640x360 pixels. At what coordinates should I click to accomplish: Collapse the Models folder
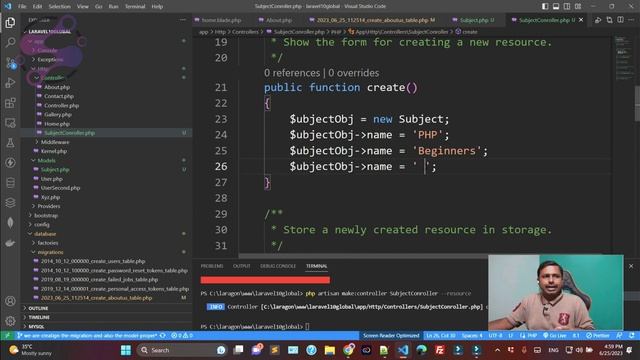point(46,160)
